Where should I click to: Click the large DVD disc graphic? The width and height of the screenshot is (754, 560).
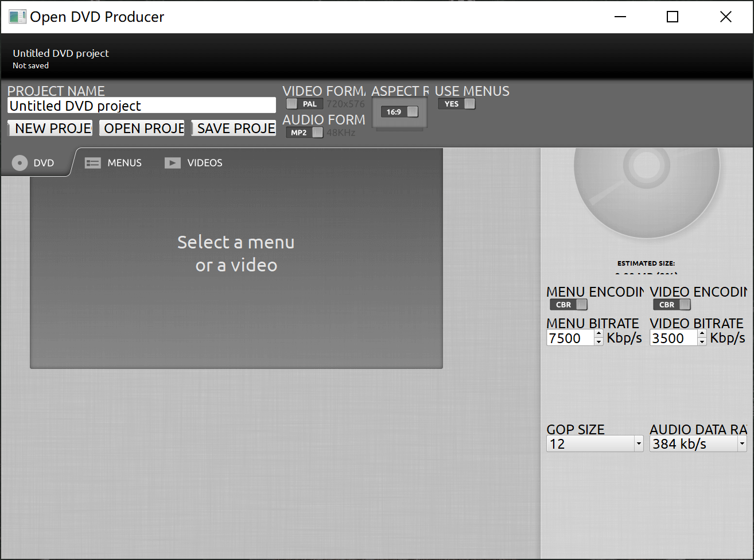[x=647, y=193]
